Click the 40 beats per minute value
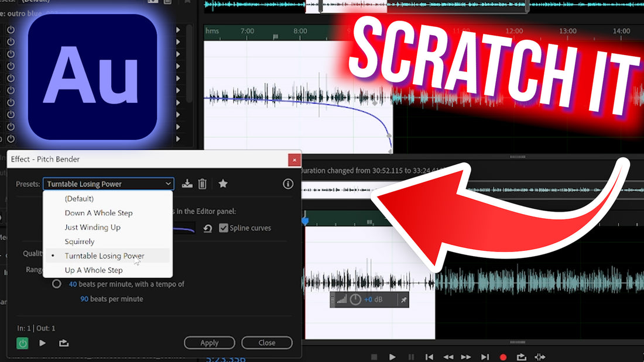644x362 pixels. pyautogui.click(x=73, y=284)
